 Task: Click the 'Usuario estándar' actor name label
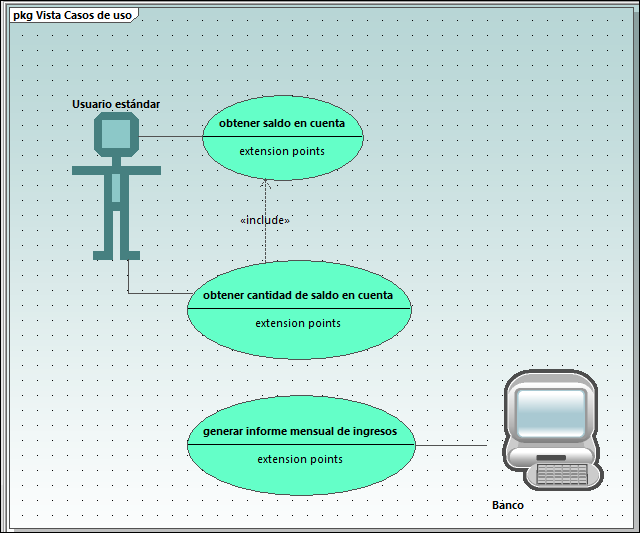click(x=116, y=104)
